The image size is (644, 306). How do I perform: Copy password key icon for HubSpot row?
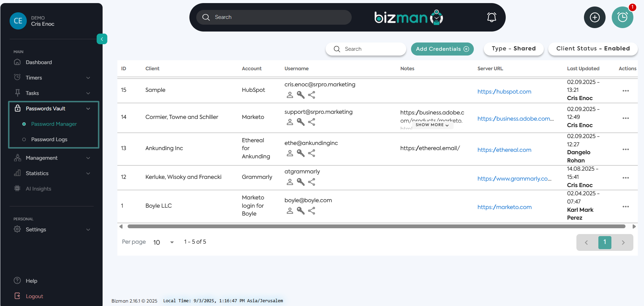click(301, 95)
